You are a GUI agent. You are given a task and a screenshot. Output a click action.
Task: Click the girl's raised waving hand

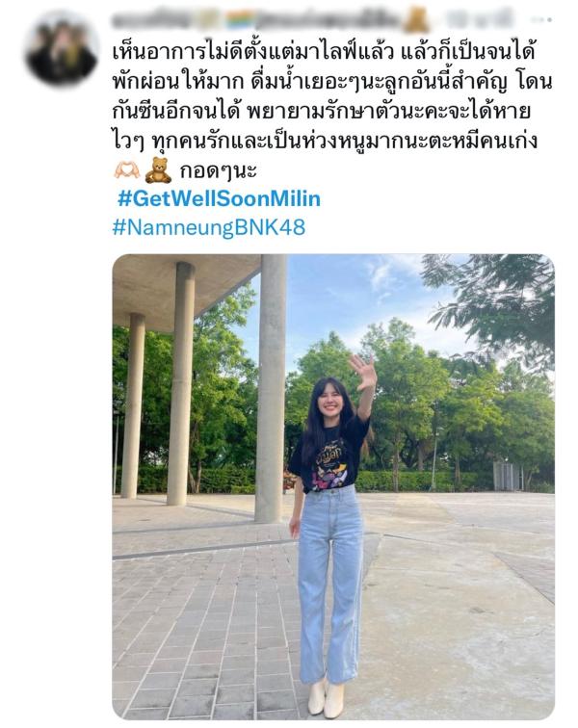tap(363, 372)
